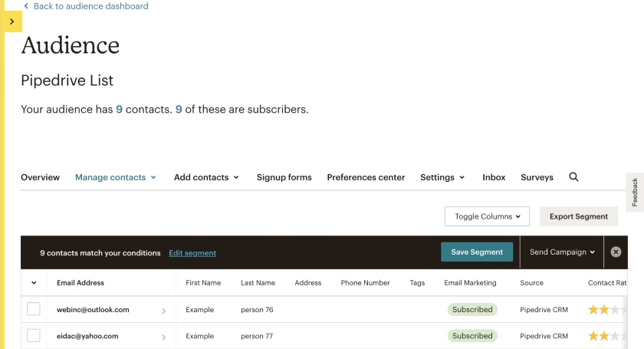Expand Send Campaign dropdown
The image size is (644, 349).
[x=562, y=252]
